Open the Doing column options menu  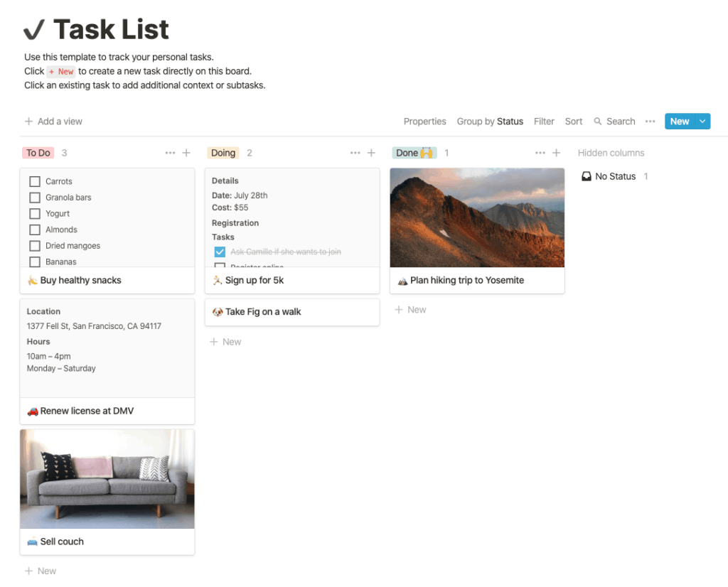(355, 153)
